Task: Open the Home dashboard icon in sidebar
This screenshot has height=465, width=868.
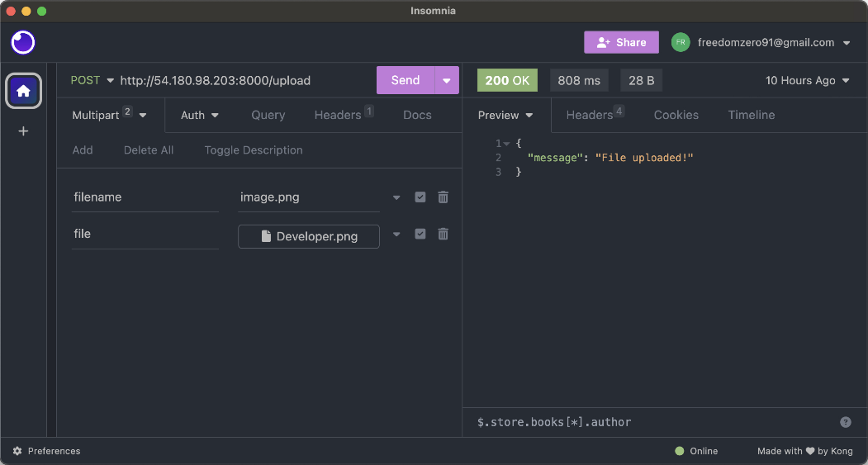Action: (23, 91)
